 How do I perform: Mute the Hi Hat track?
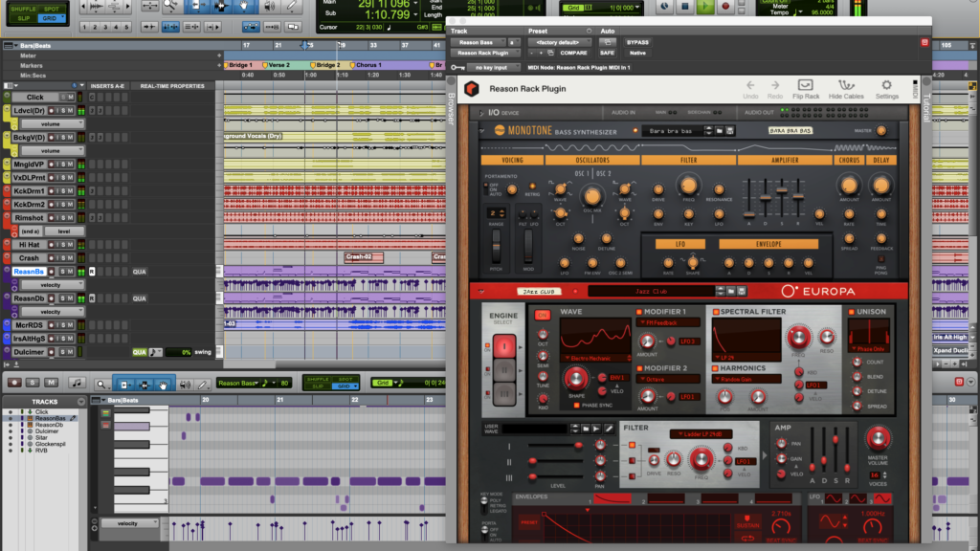71,245
